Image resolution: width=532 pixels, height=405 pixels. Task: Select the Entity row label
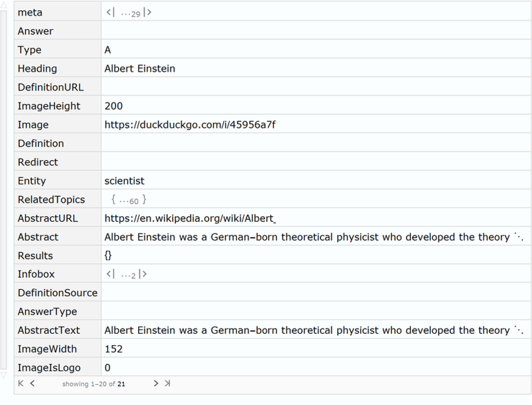click(x=32, y=181)
